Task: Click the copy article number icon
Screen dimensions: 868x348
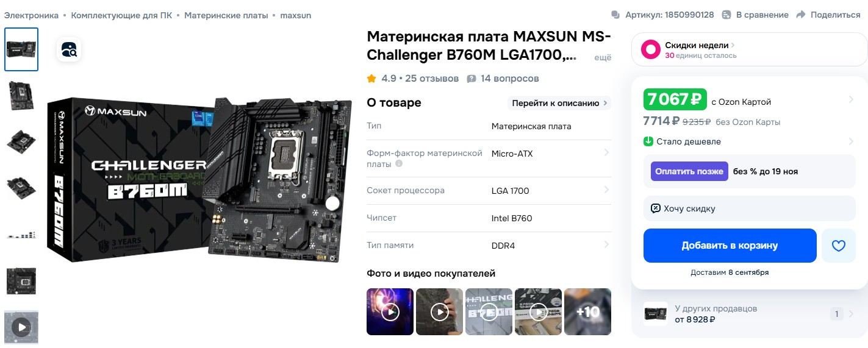Action: [616, 15]
